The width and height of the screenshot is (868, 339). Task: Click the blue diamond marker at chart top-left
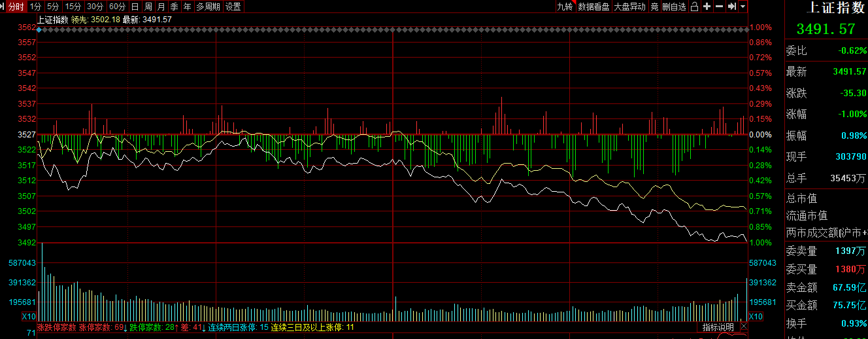40,29
